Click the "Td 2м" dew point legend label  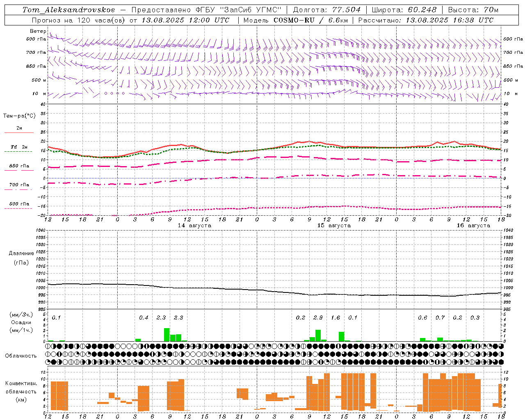point(19,147)
